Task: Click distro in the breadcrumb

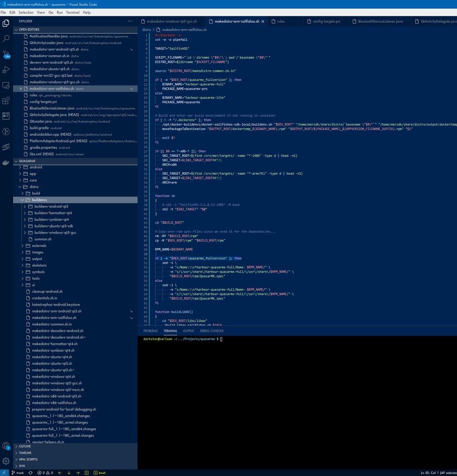Action: [x=147, y=30]
